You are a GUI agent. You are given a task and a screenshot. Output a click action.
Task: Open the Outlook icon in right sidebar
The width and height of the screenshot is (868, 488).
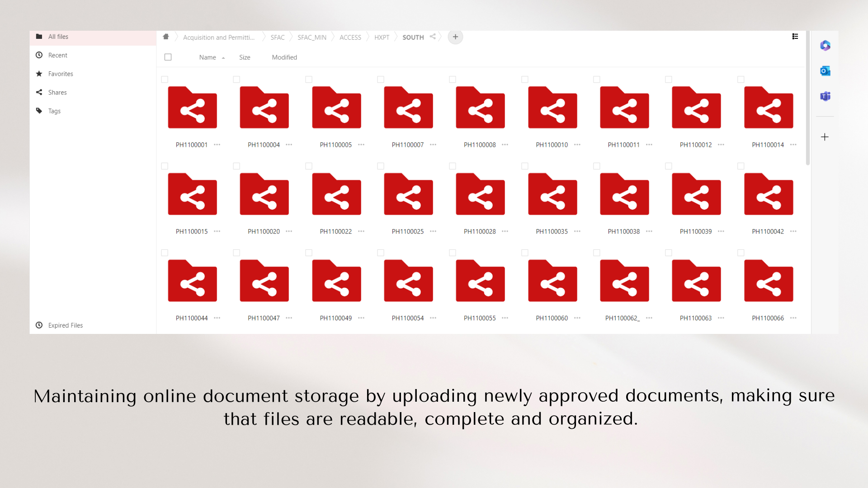tap(825, 71)
